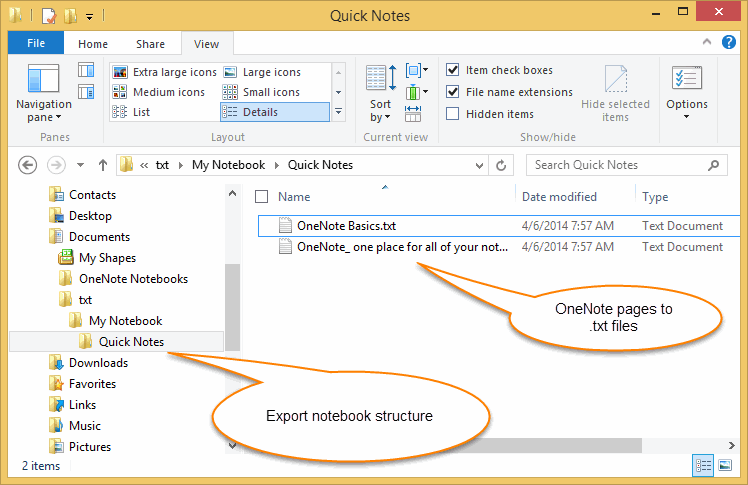
Task: Customize Quick Access Toolbar dropdown arrow
Action: tap(89, 17)
